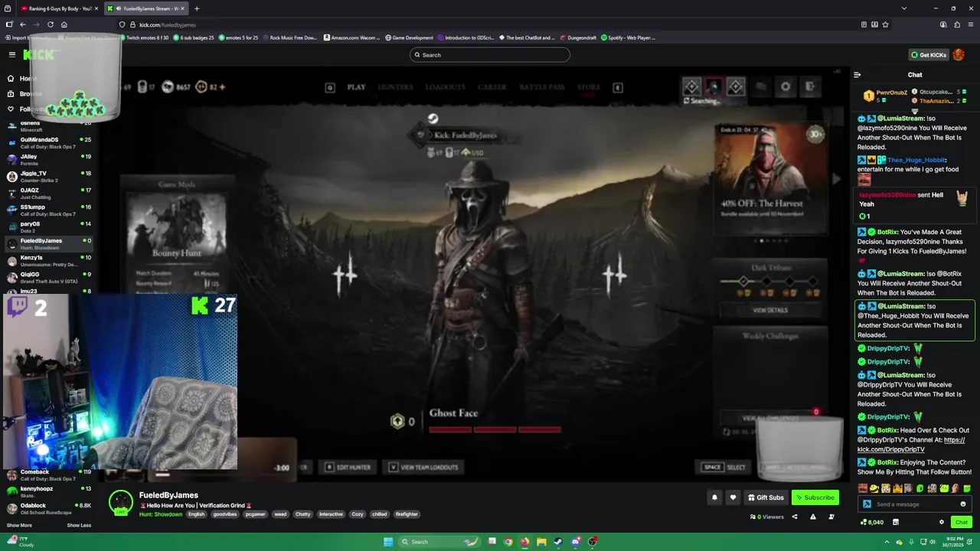Open SStumpp channel in sidebar

click(x=50, y=210)
